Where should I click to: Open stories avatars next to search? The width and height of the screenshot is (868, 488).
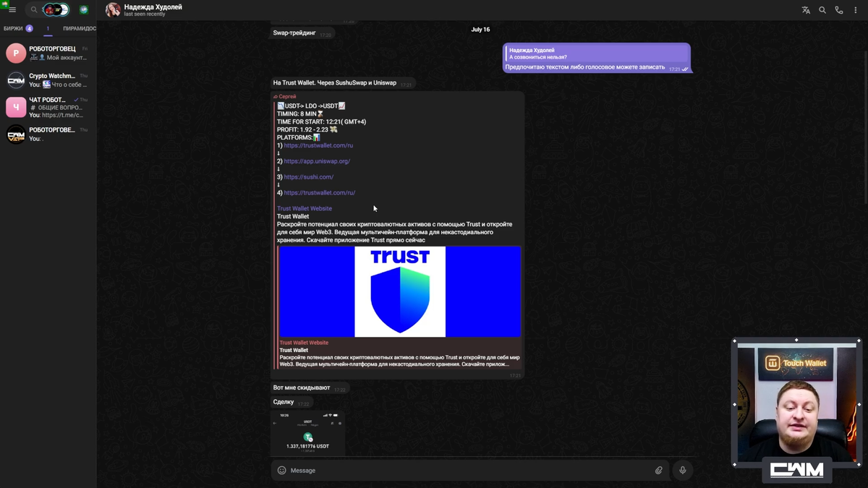point(56,10)
